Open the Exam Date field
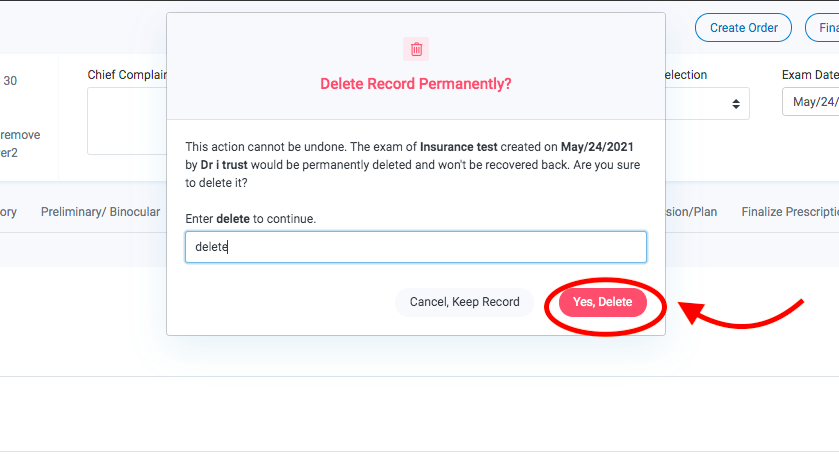839x454 pixels. [811, 102]
